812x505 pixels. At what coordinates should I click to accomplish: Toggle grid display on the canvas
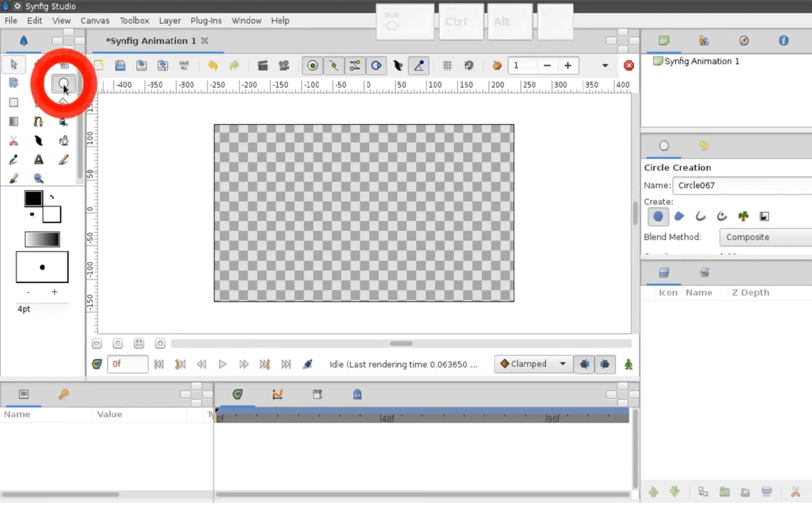(447, 65)
